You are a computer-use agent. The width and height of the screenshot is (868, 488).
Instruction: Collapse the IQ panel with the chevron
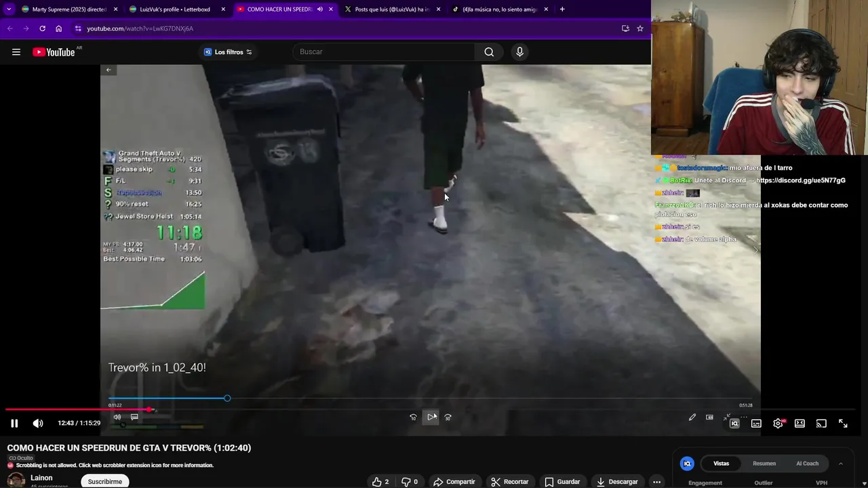point(840,464)
